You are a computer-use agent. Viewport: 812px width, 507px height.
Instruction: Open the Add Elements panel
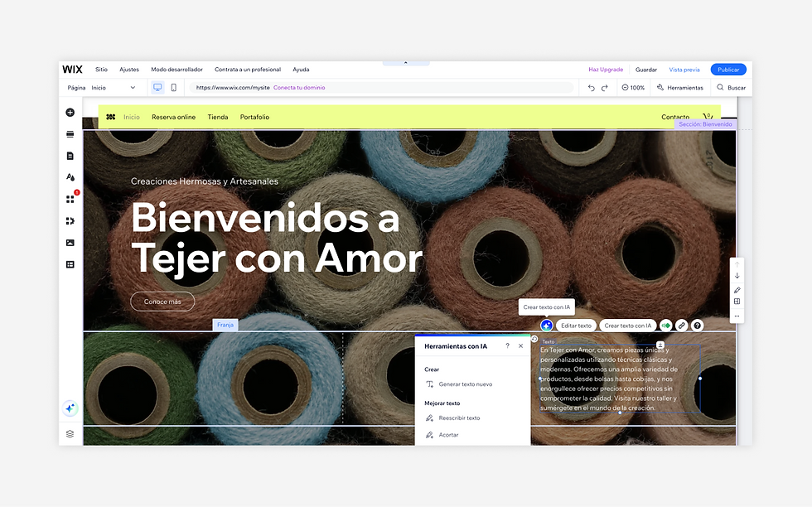click(70, 113)
